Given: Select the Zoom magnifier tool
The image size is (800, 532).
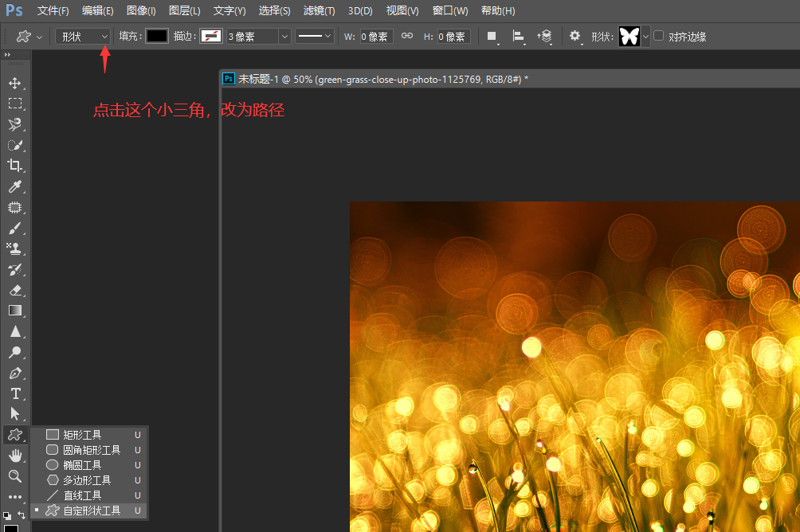Looking at the screenshot, I should click(14, 476).
